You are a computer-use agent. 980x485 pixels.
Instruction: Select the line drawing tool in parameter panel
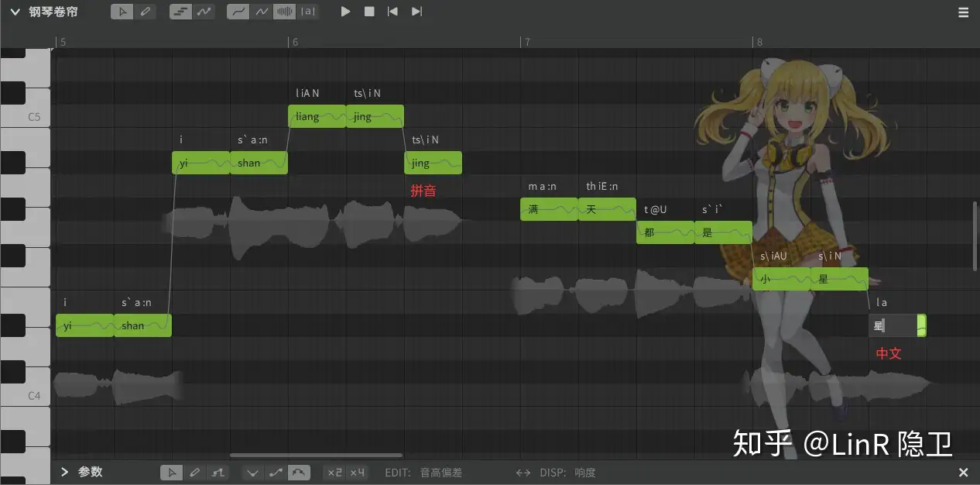218,472
